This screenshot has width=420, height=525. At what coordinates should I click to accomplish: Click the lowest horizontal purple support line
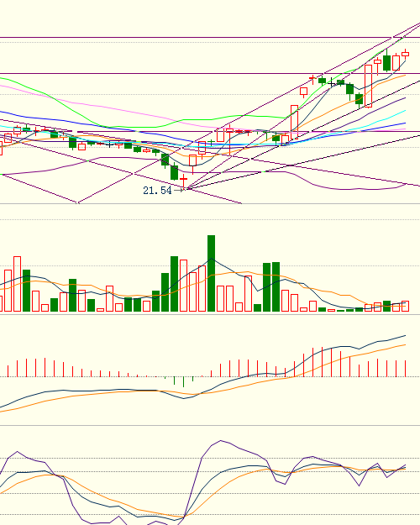click(248, 132)
